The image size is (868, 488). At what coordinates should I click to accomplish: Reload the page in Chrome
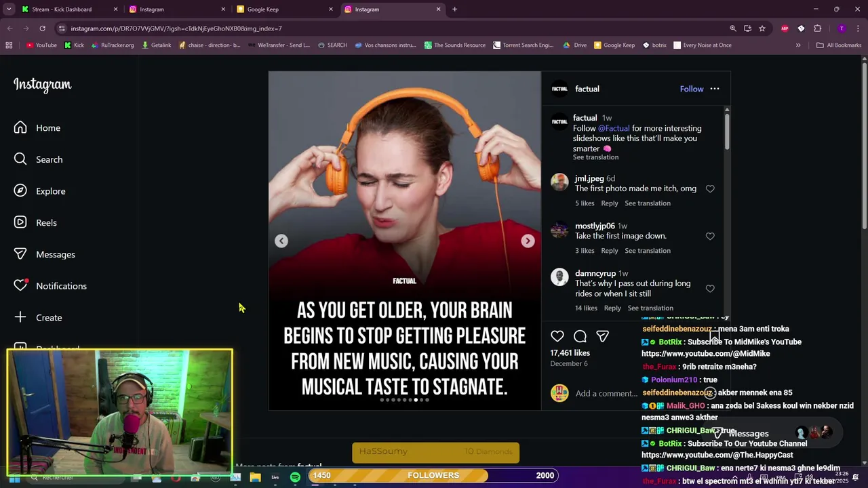pos(42,28)
